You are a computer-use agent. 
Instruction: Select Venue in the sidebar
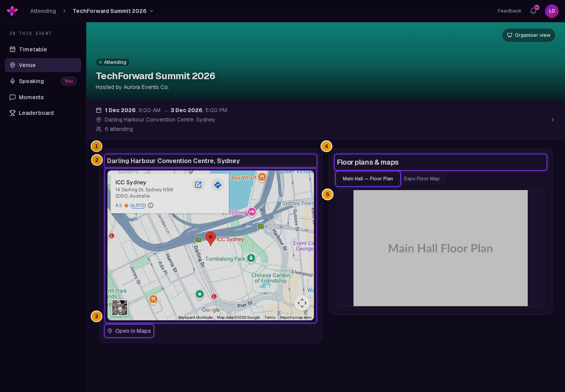[43, 65]
